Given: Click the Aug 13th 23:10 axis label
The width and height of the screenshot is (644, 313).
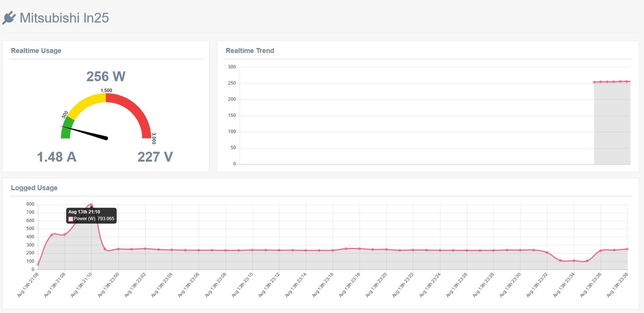Looking at the screenshot, I should [x=243, y=285].
